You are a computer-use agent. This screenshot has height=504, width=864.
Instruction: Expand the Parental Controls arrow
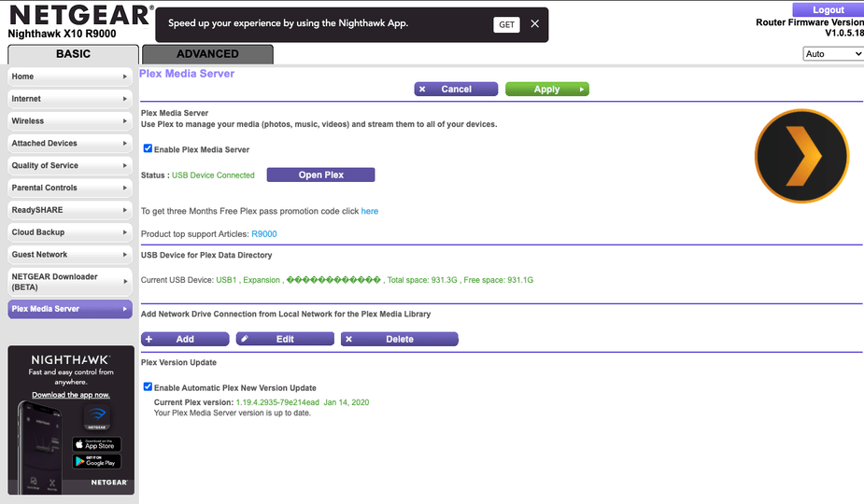(x=125, y=188)
